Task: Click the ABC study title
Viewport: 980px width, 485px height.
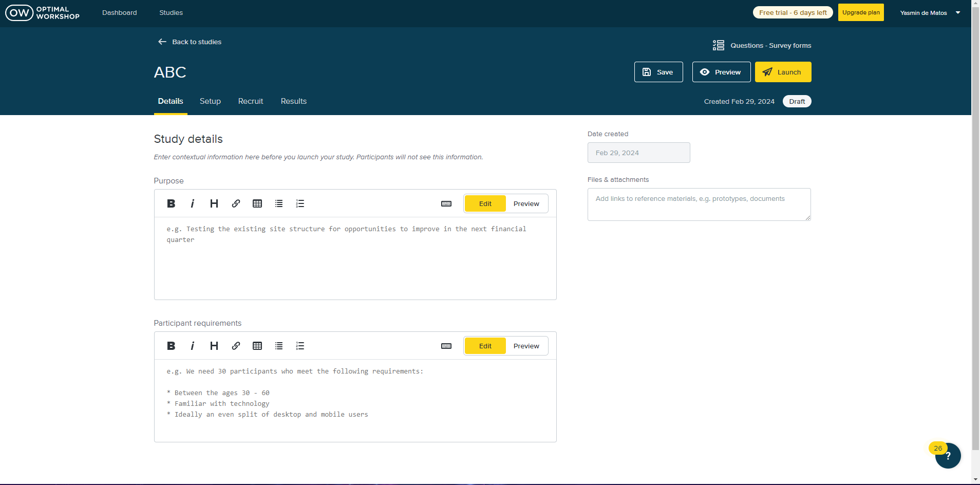Action: (170, 72)
